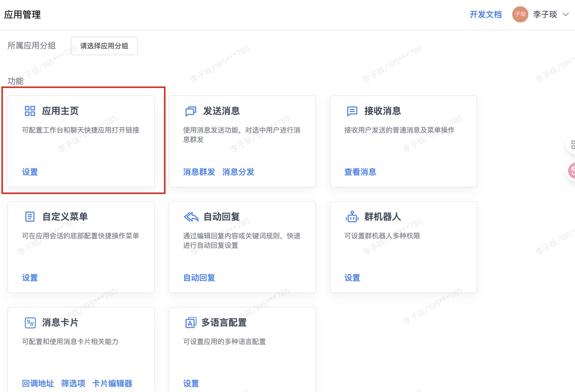Click the 自动回复 reply arrows icon

click(x=190, y=216)
